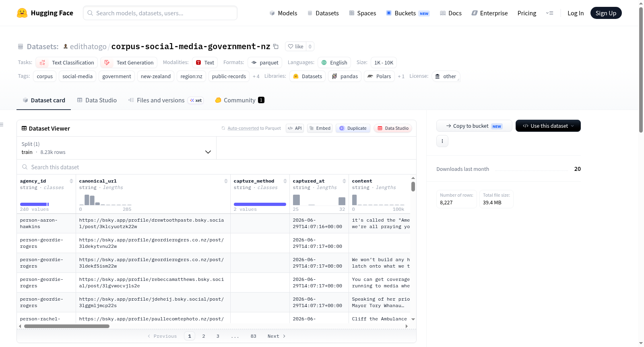Open Data Studio button in viewer header
Screen dimensions: 644x347
pyautogui.click(x=392, y=128)
